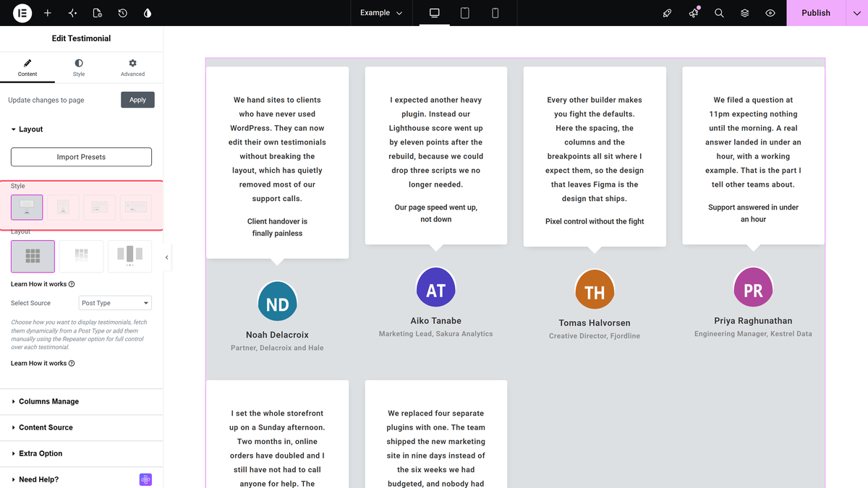Open the page settings document icon
The image size is (868, 488).
point(98,13)
